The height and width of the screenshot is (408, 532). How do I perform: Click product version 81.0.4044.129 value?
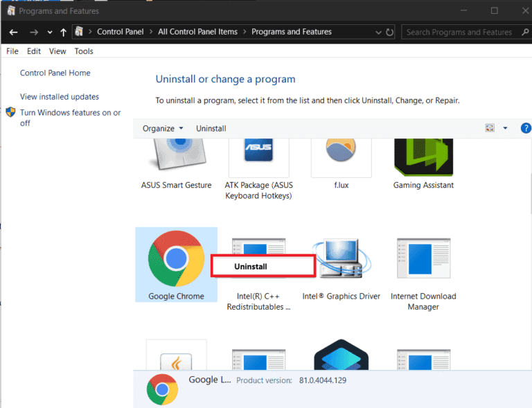click(x=323, y=380)
